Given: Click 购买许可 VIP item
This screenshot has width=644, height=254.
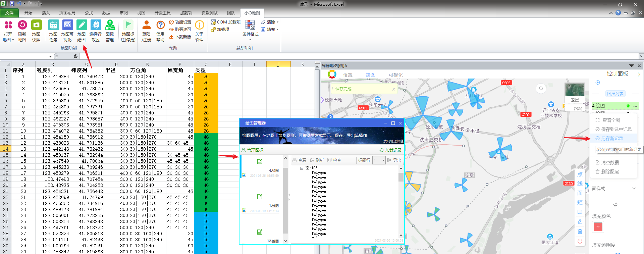Looking at the screenshot, I should pos(180,30).
